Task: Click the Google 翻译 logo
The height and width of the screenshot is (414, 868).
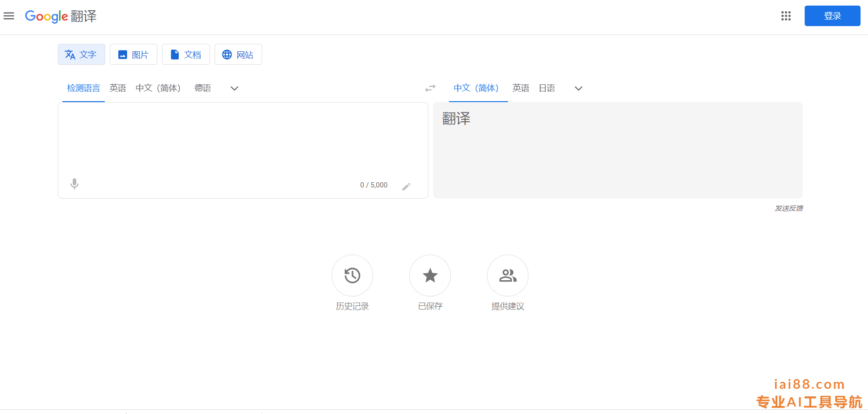Action: pos(61,16)
